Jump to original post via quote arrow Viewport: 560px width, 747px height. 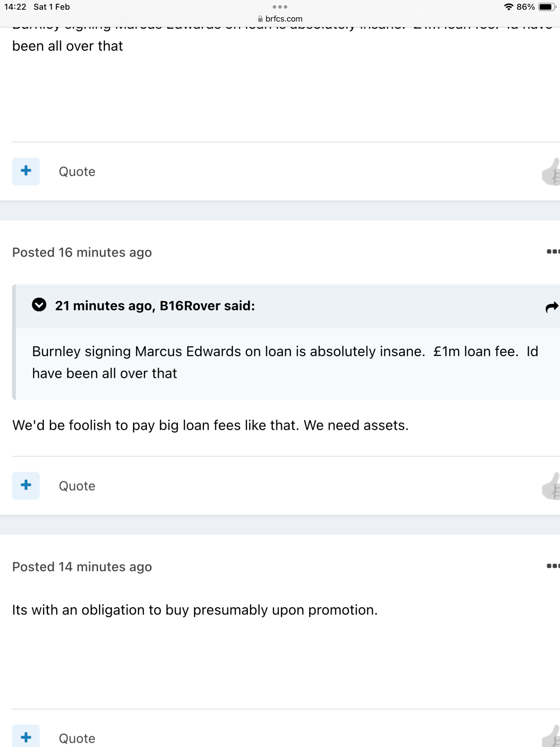point(552,307)
